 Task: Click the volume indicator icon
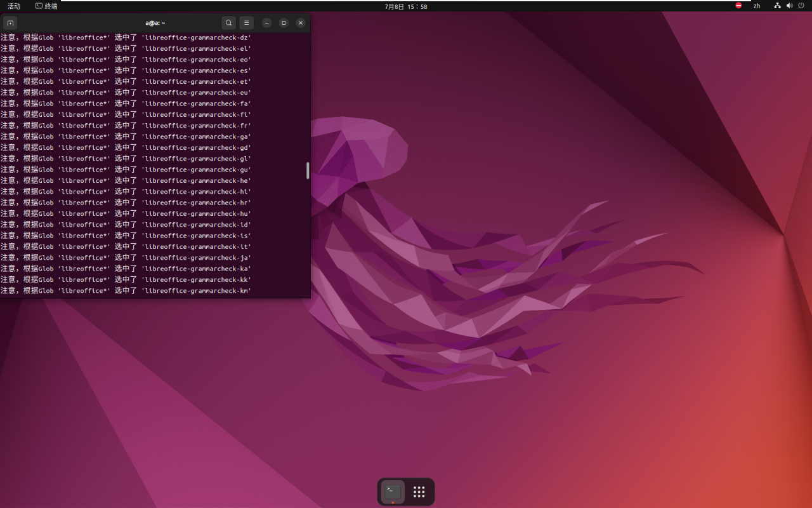pos(789,6)
